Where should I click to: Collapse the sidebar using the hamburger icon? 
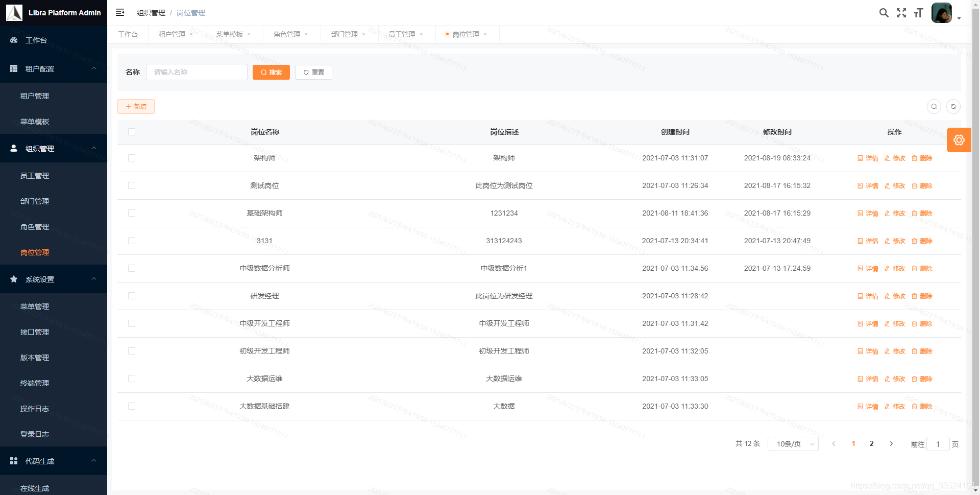tap(120, 12)
